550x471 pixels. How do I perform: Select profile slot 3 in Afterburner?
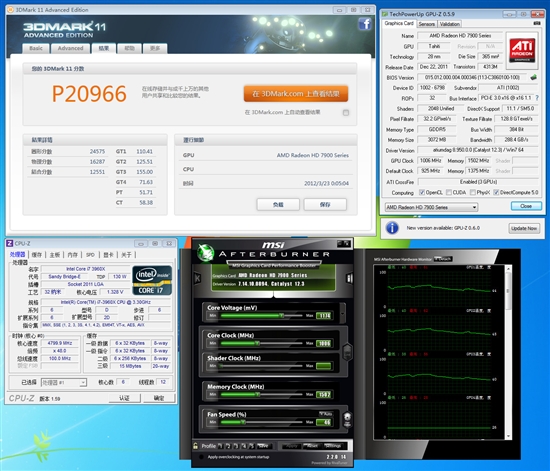pyautogui.click(x=236, y=446)
